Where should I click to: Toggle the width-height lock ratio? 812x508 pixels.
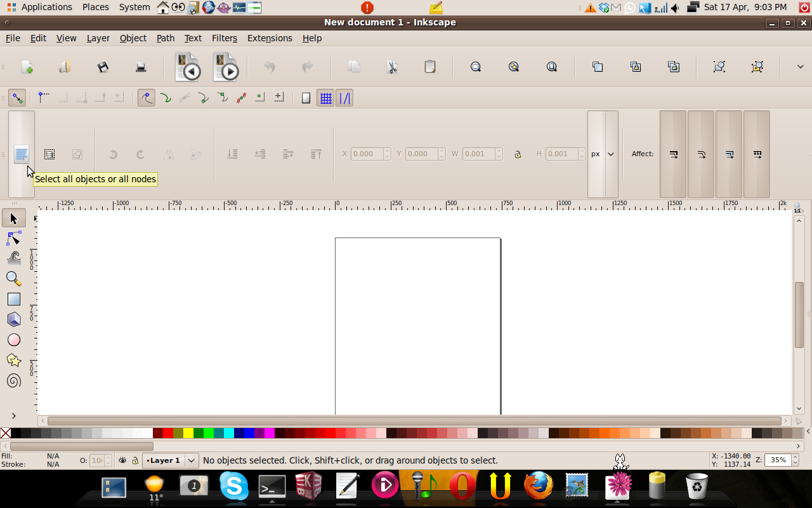[518, 154]
